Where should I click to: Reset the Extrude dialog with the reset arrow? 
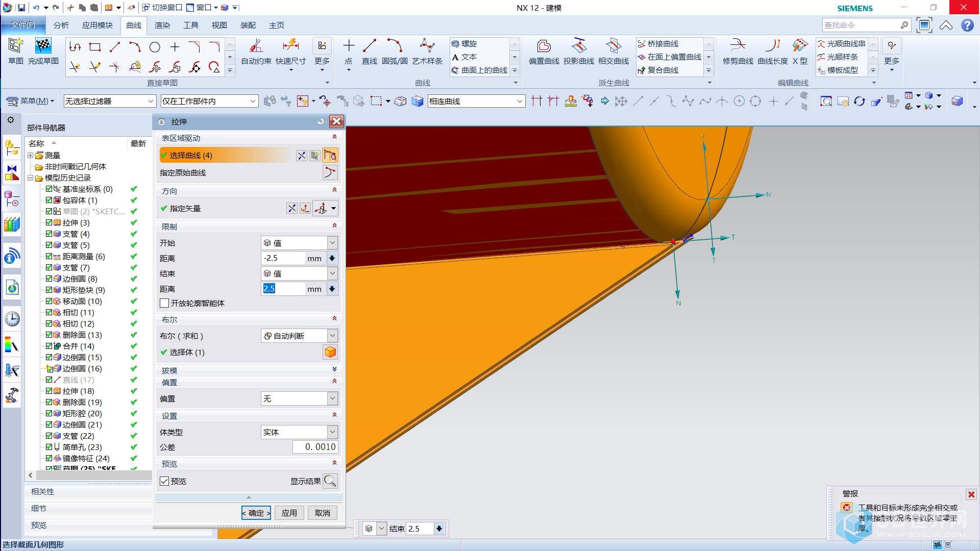point(321,121)
